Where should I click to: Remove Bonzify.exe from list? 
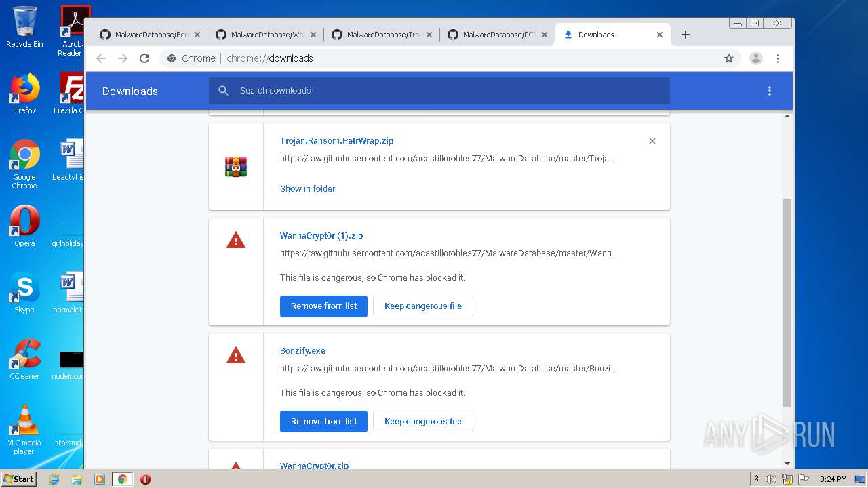click(x=323, y=422)
